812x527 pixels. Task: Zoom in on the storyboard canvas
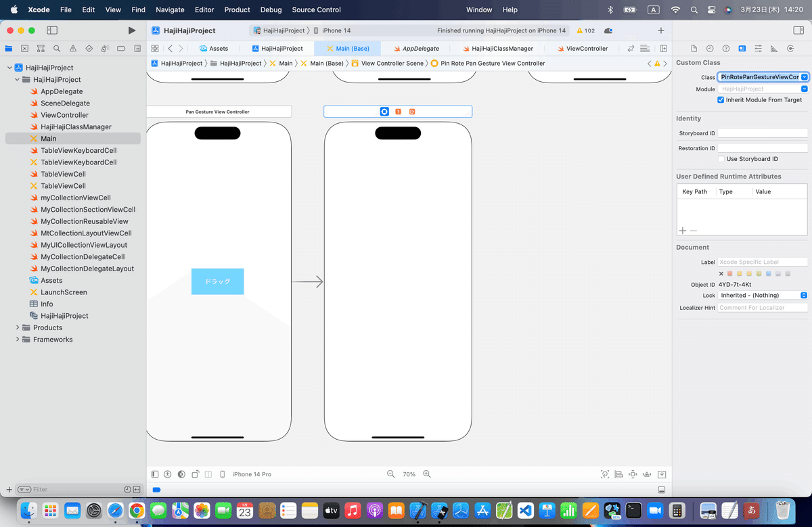click(x=428, y=474)
